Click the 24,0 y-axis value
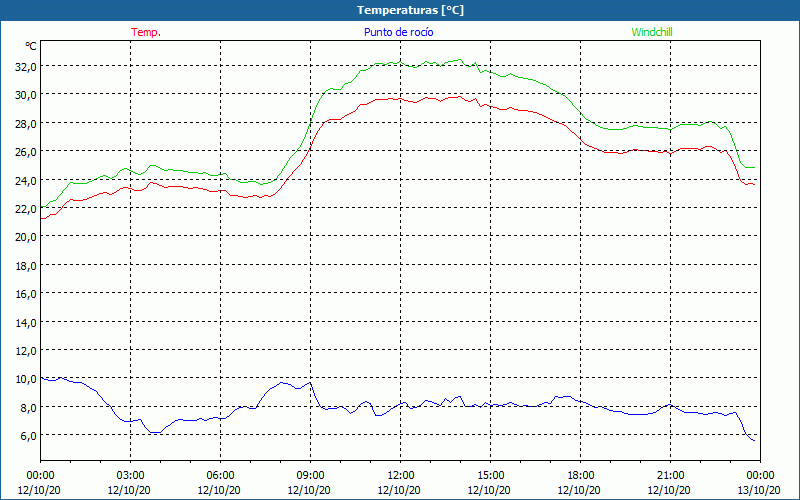 point(26,180)
